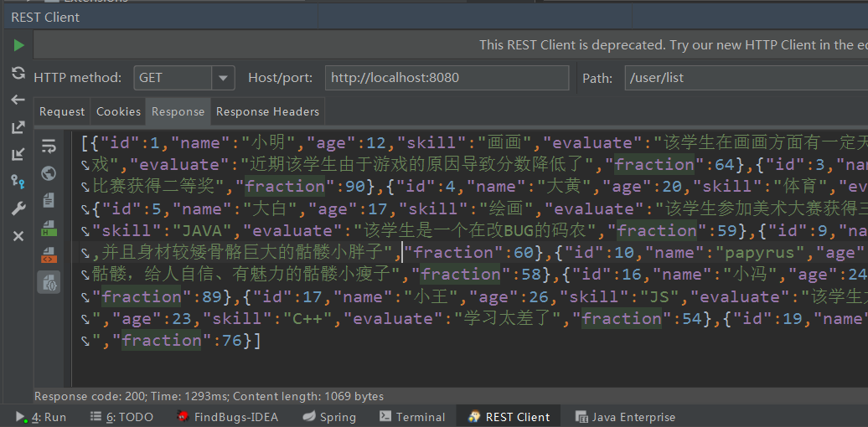The height and width of the screenshot is (427, 868).
Task: Click the Host/port input field
Action: [x=447, y=78]
